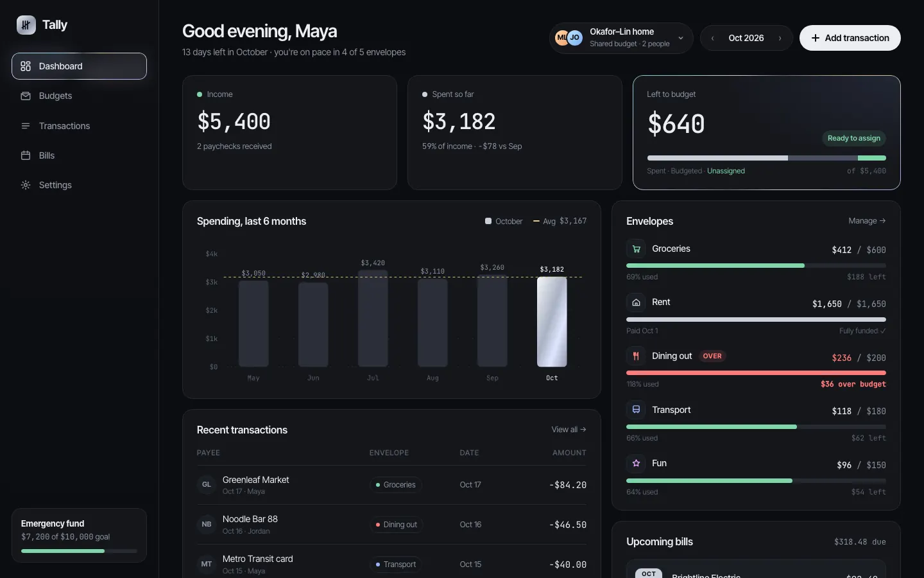Click the NB avatar for Noodle Bar 88

point(207,525)
